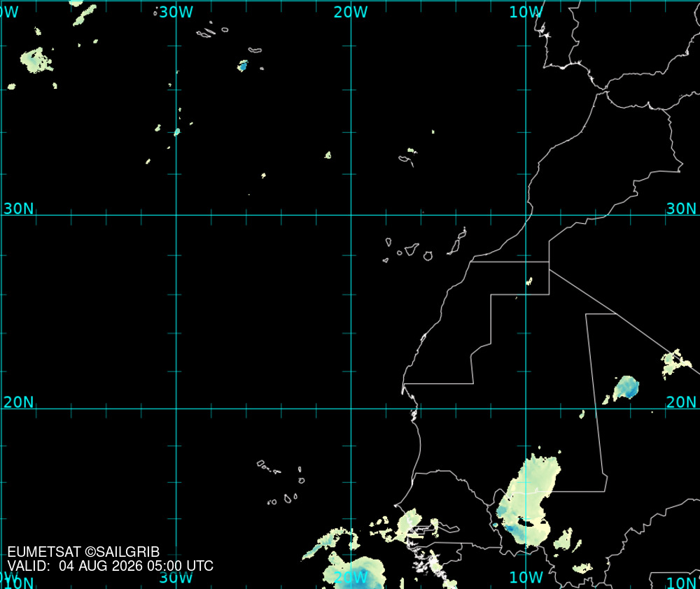Click the 10W longitude label at bottom

[526, 577]
